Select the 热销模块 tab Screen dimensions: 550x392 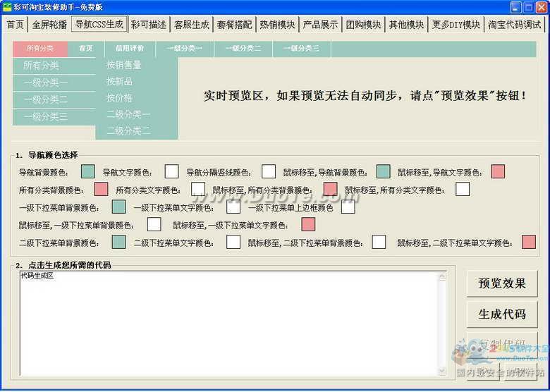277,25
